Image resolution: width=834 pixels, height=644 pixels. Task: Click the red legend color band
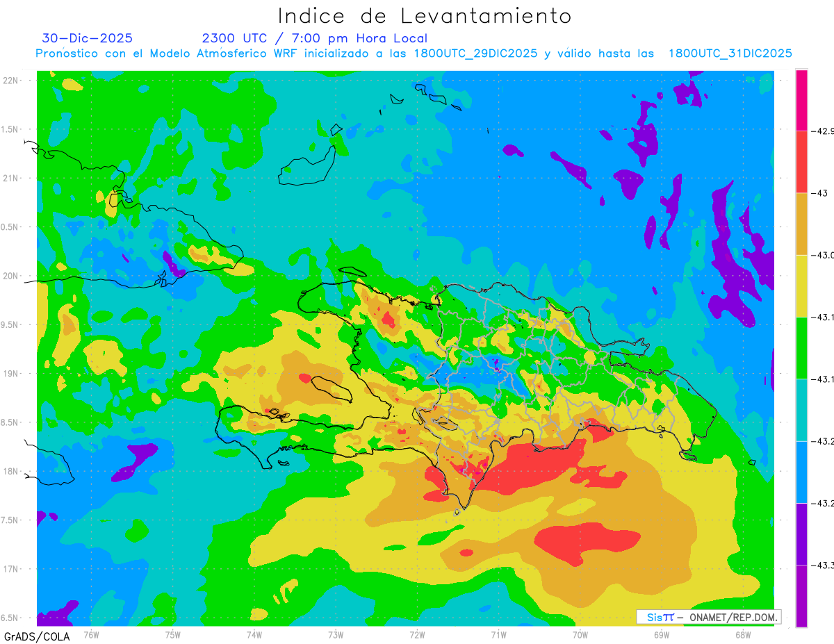(x=801, y=162)
